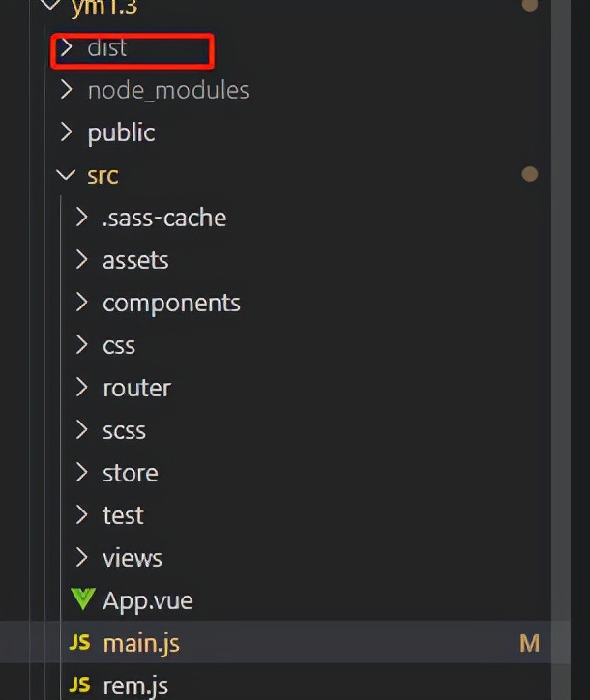Open the views folder
Viewport: 590px width, 700px height.
133,558
